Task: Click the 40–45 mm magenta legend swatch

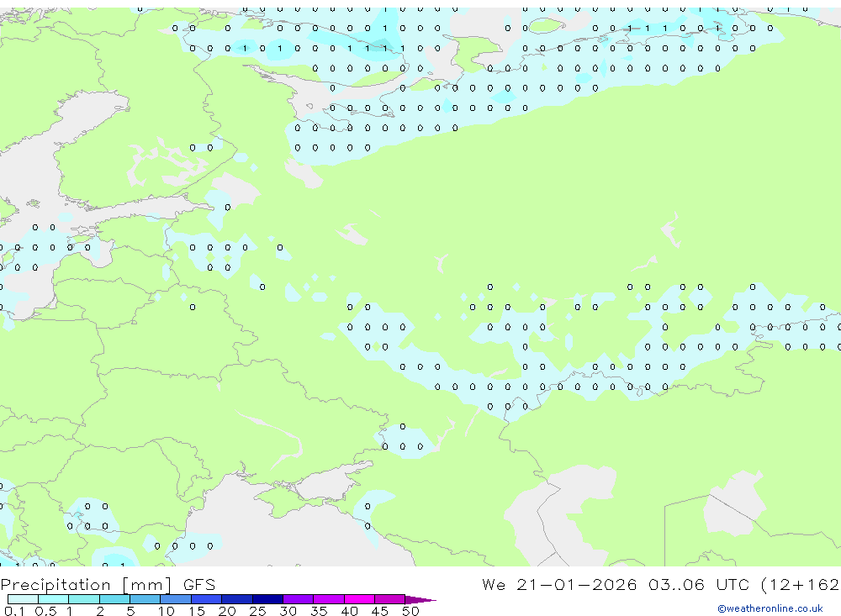Action: click(359, 599)
